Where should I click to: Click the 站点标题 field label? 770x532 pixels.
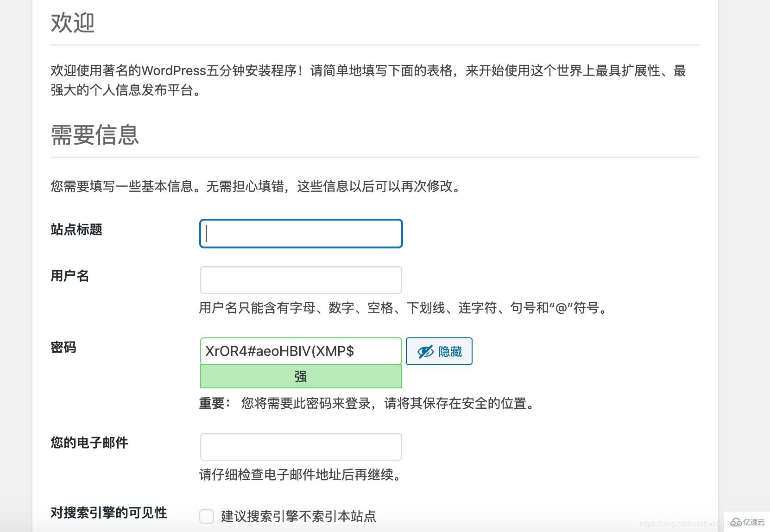(x=76, y=229)
